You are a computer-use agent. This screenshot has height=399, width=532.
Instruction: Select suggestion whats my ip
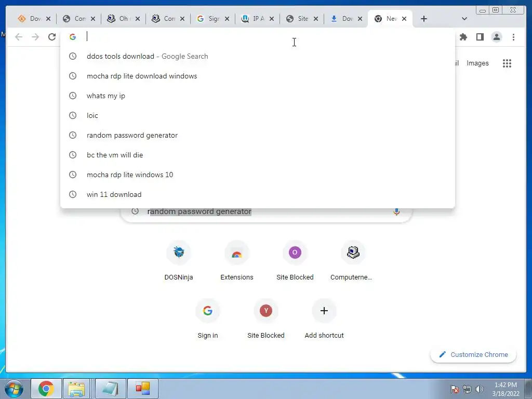tap(258, 96)
